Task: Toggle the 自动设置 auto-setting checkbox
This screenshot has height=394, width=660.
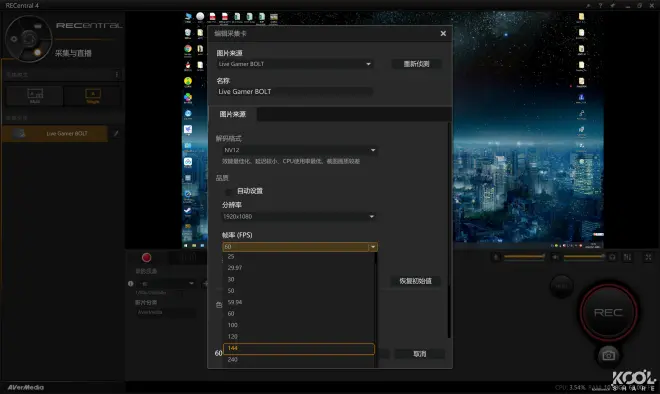Action: pos(228,192)
